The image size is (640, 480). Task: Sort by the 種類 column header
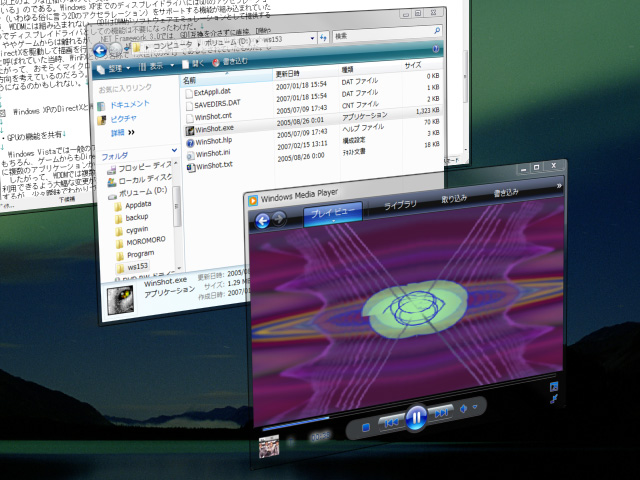(370, 70)
